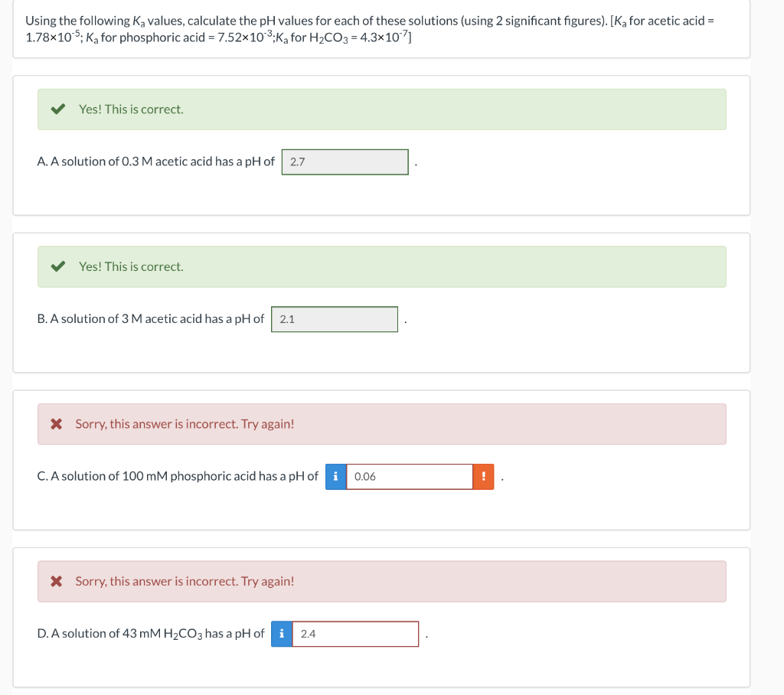
Task: Click the Ka values instruction text at the top
Action: tap(381, 28)
